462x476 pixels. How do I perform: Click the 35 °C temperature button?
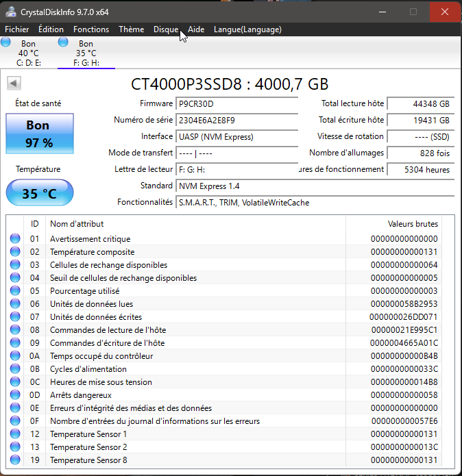[39, 193]
